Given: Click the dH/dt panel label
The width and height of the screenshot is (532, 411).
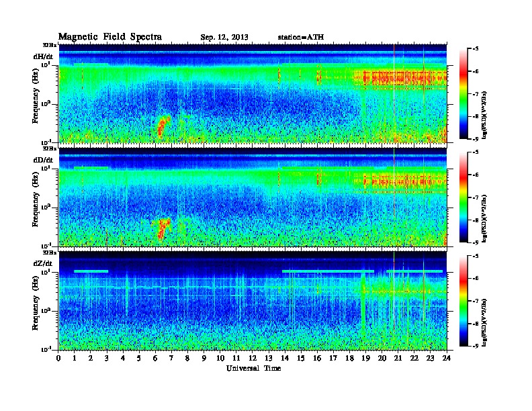Looking at the screenshot, I should [43, 56].
